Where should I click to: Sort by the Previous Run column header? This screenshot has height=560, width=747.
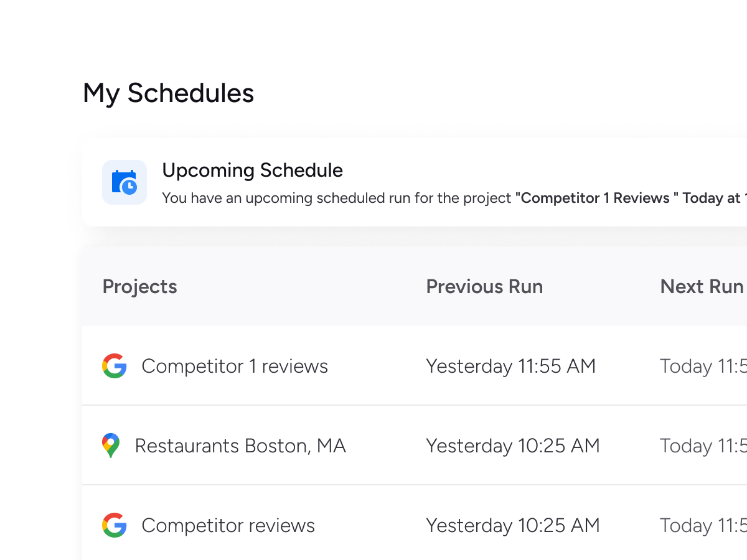(x=484, y=286)
